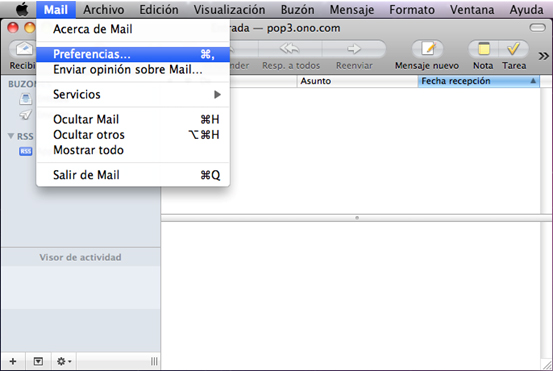This screenshot has height=371, width=553.
Task: Open the Buzón menu
Action: pos(297,10)
